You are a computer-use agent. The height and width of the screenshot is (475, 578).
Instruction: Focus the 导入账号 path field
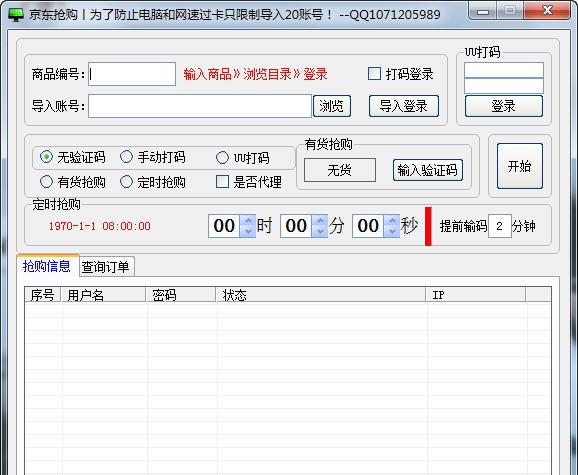(200, 106)
